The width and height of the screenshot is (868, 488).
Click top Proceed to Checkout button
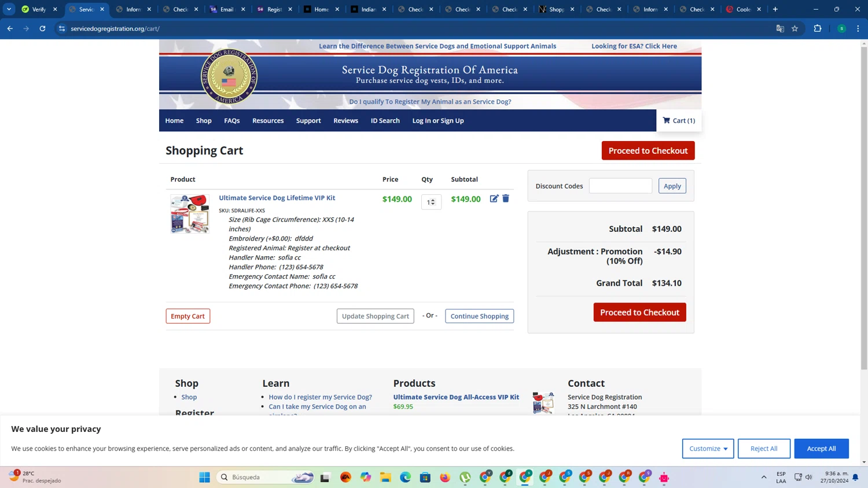648,150
